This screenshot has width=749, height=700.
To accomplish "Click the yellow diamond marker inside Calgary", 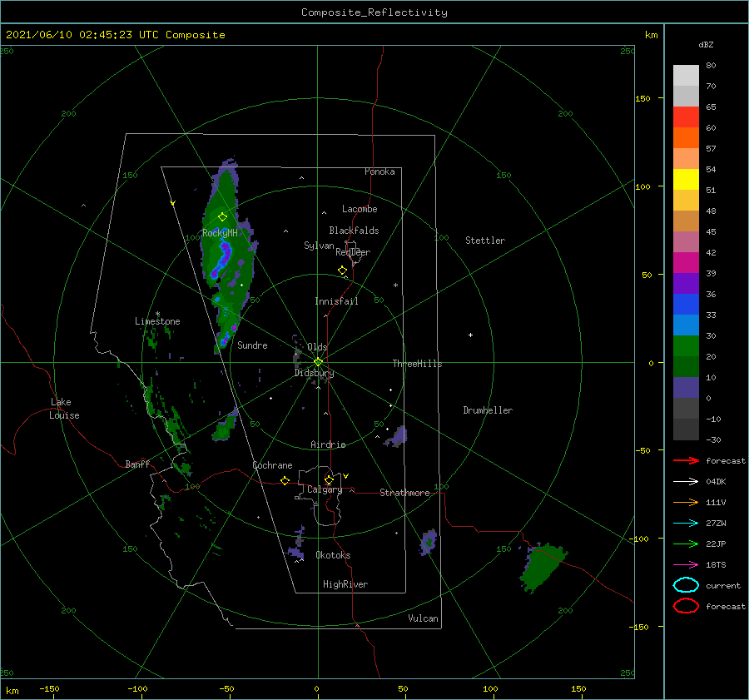I will pyautogui.click(x=329, y=479).
